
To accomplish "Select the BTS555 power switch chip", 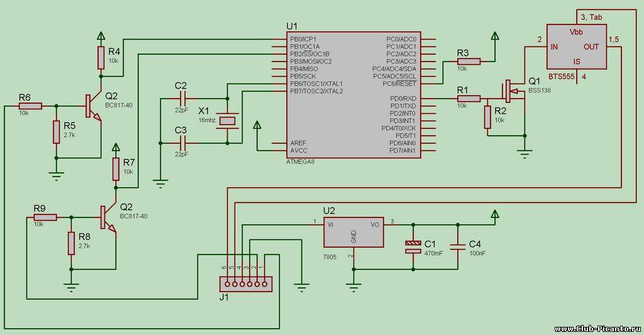I will (x=576, y=47).
